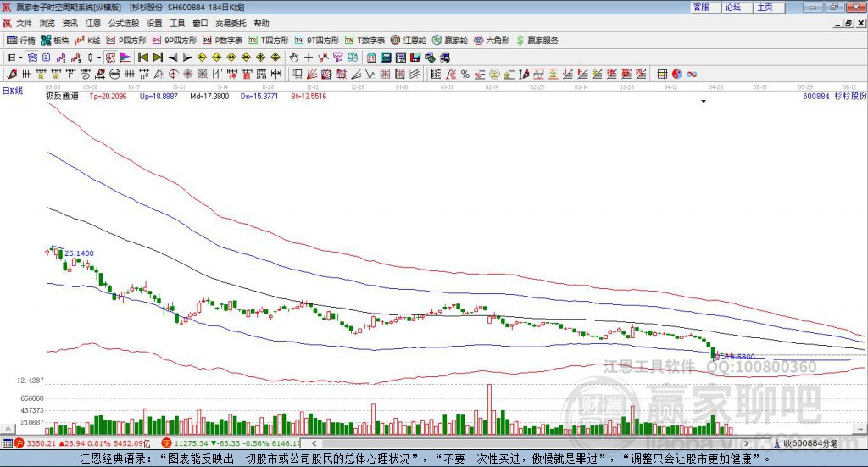Switch to K线 candlestick chart
The image size is (868, 467).
pyautogui.click(x=88, y=40)
